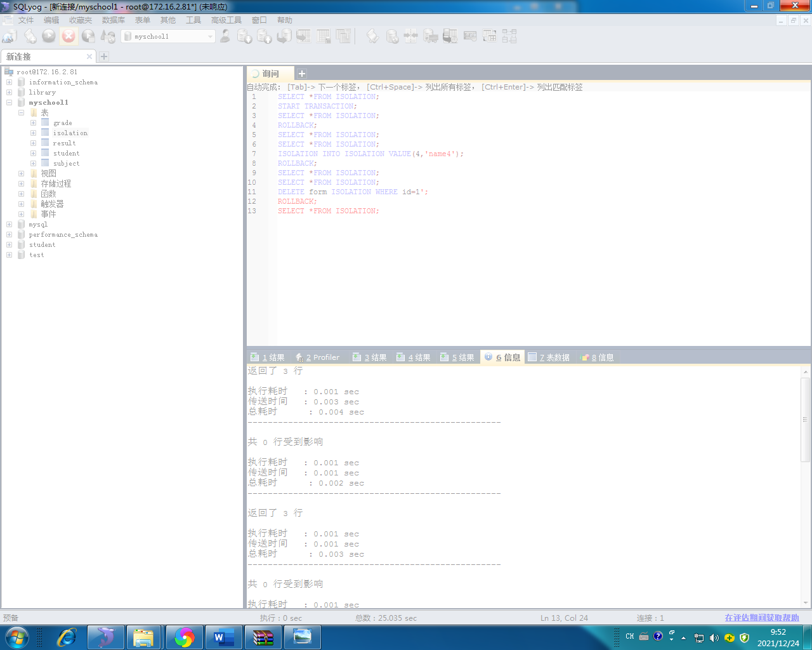
Task: Expand the grade table node
Action: (x=33, y=123)
